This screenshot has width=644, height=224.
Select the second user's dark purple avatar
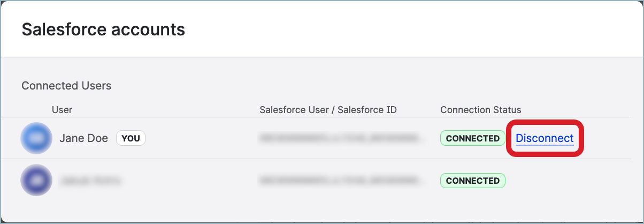tap(36, 181)
